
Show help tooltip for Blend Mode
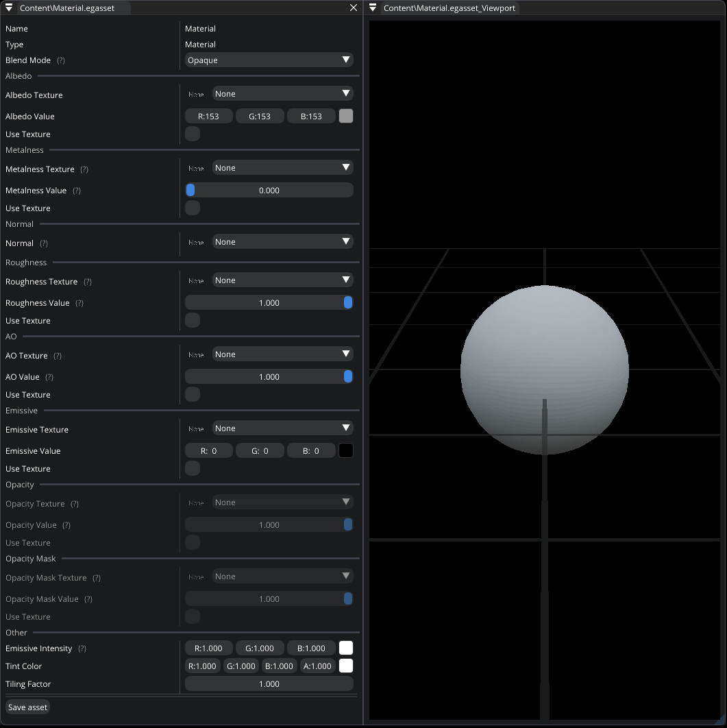61,60
